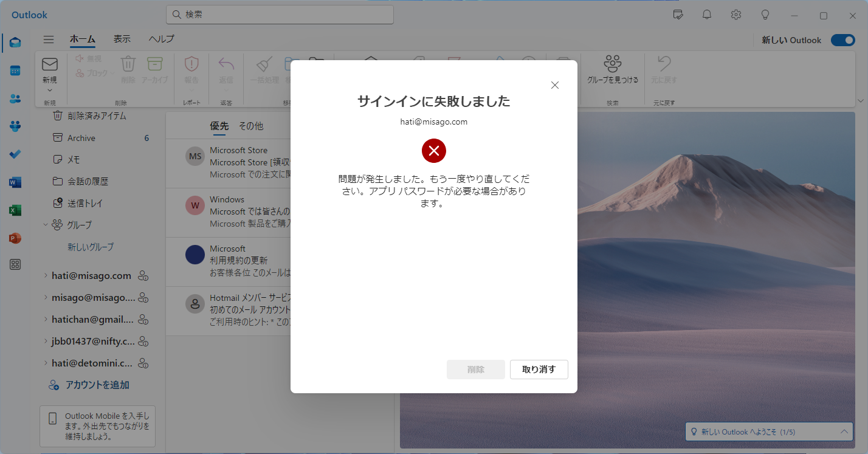Click the disabled 削除 button in dialog
The height and width of the screenshot is (454, 868).
pos(476,370)
